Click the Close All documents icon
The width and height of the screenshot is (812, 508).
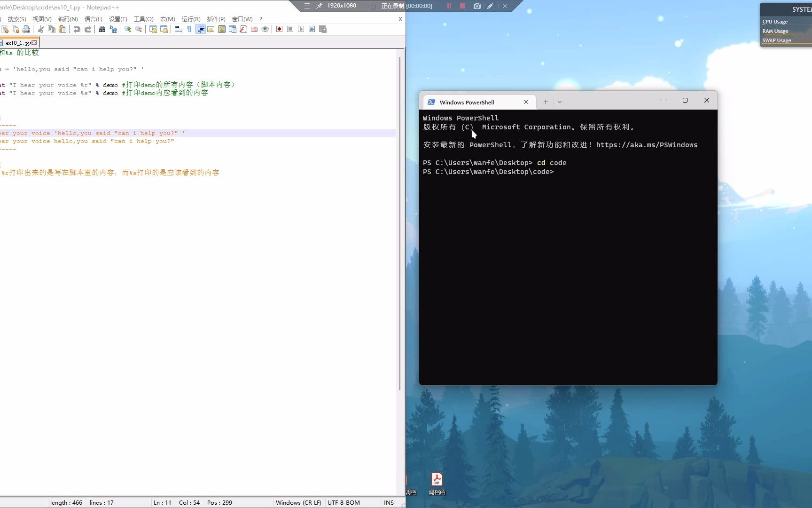click(16, 29)
